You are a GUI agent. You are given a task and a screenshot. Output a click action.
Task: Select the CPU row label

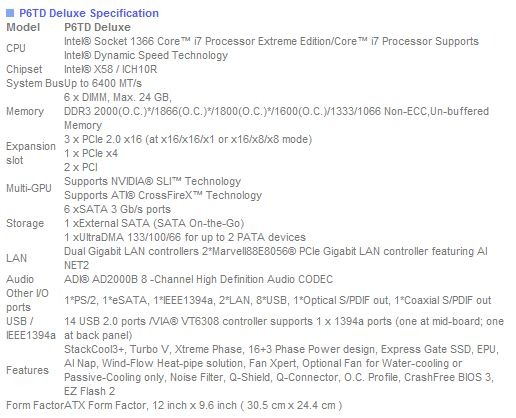pos(16,48)
